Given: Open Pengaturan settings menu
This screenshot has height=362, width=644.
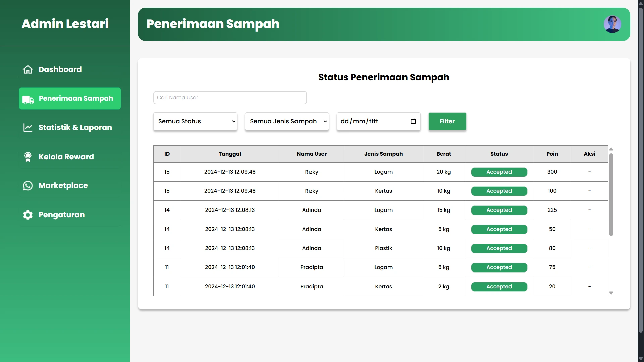Looking at the screenshot, I should click(x=70, y=215).
